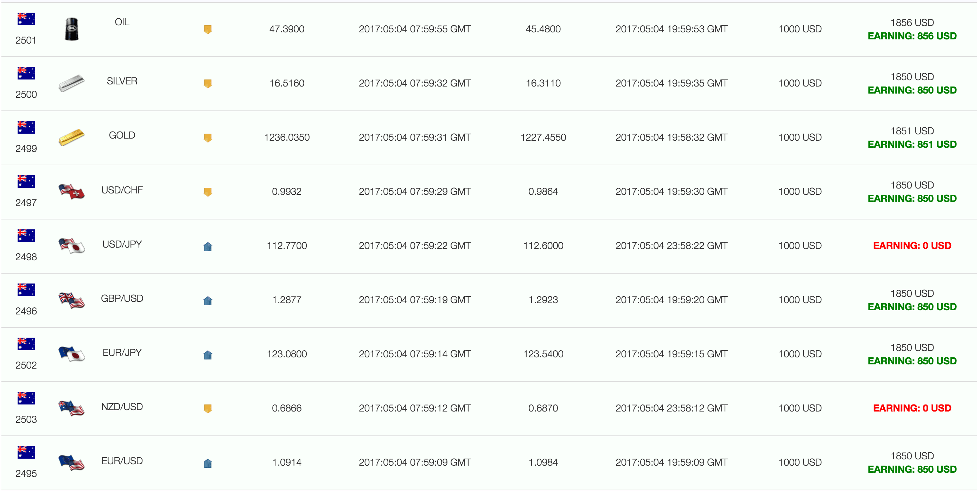
Task: Click the OIL barrel icon
Action: pos(71,29)
